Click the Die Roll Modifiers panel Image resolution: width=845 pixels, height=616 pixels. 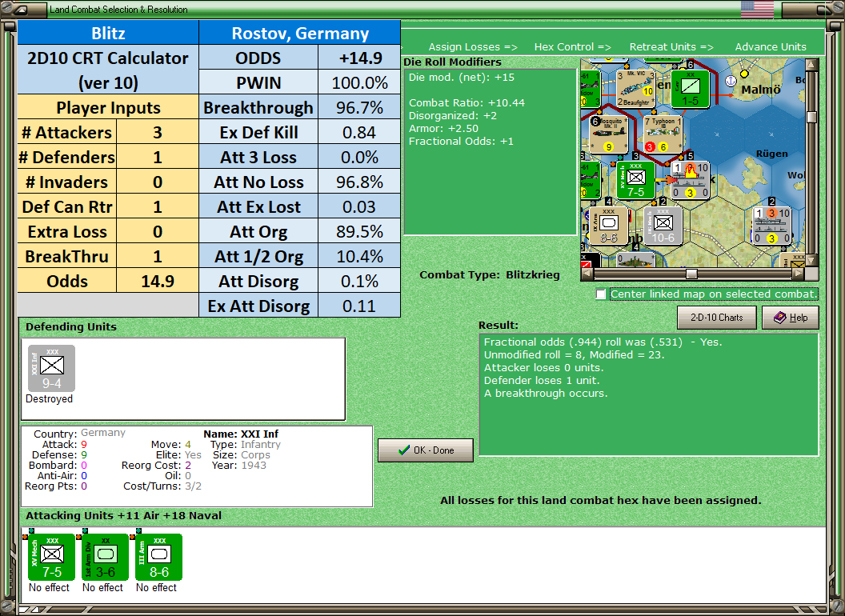490,152
